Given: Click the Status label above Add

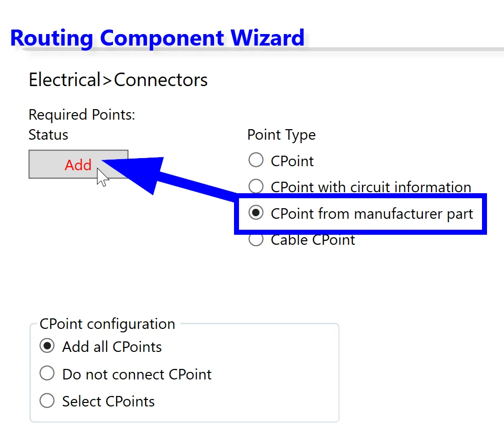Looking at the screenshot, I should (48, 135).
